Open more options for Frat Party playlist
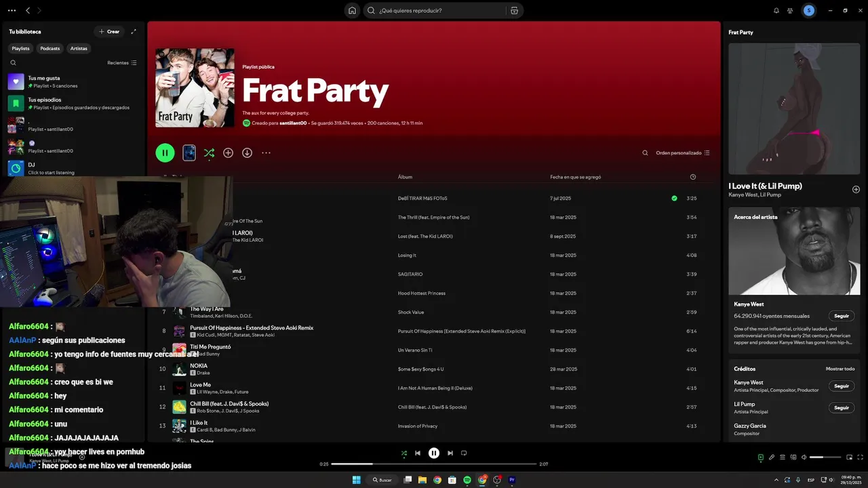 266,152
